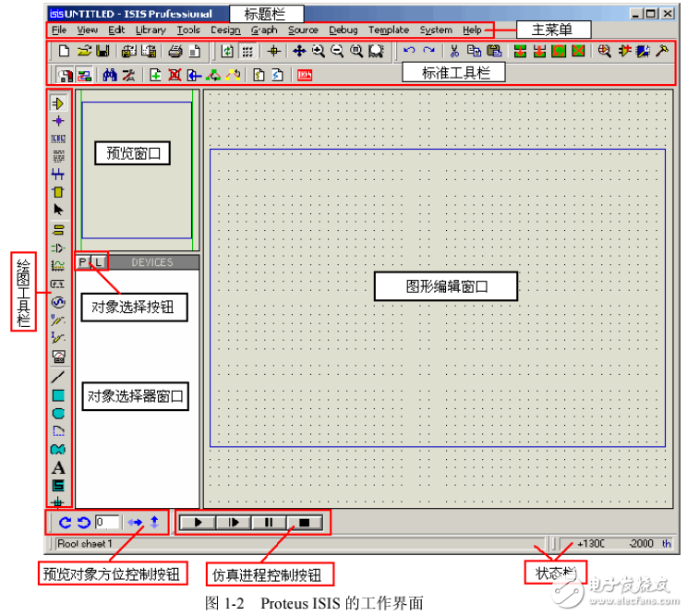Image resolution: width=687 pixels, height=616 pixels.
Task: Select the Instant edit arrow tool
Action: (x=58, y=210)
